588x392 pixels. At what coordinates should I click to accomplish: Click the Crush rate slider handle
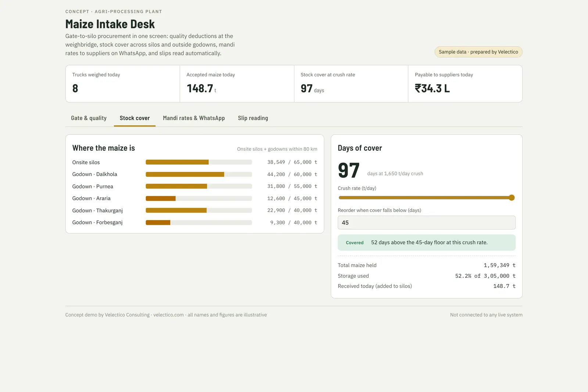tap(512, 198)
